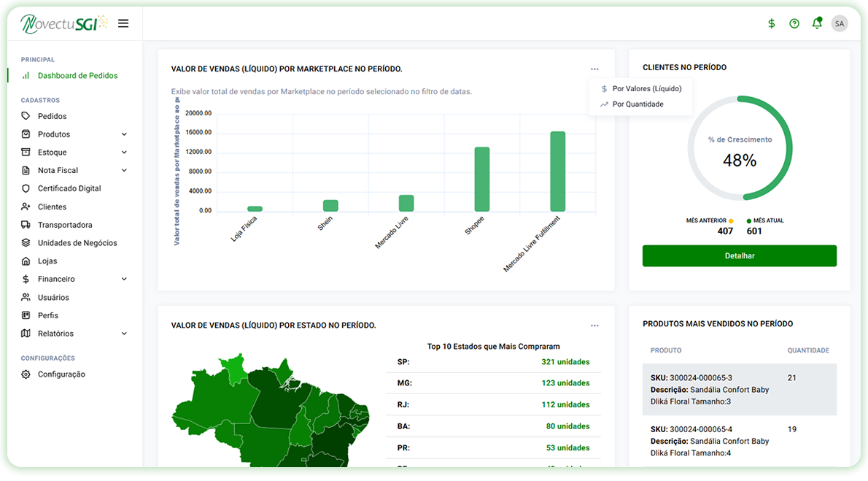This screenshot has width=868, height=481.
Task: Open the help question mark icon
Action: [x=794, y=23]
